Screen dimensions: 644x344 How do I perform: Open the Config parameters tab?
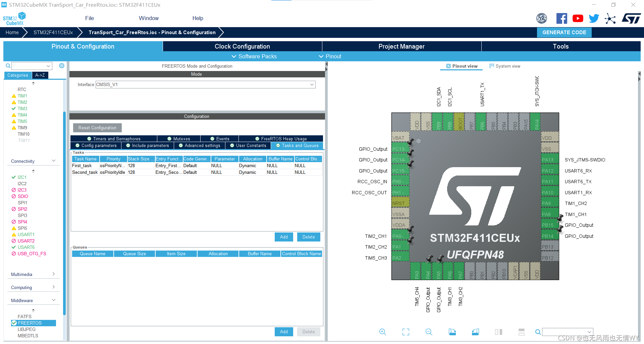point(96,145)
